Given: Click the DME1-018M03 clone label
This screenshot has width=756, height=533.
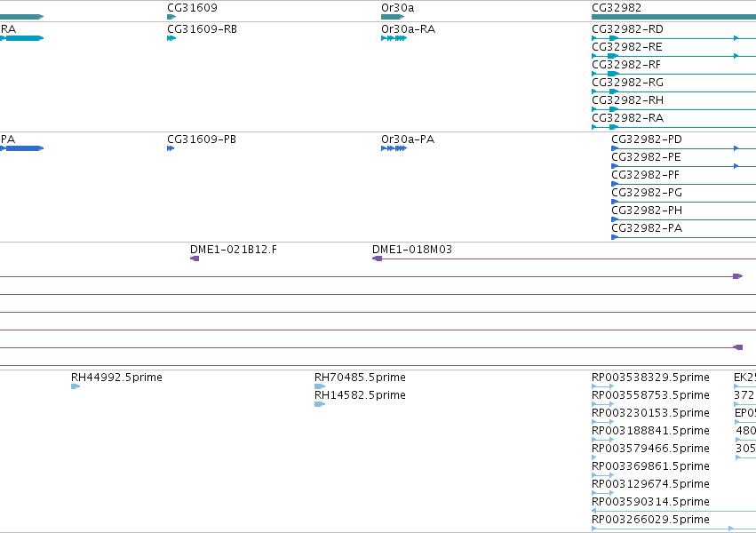Looking at the screenshot, I should (x=411, y=250).
